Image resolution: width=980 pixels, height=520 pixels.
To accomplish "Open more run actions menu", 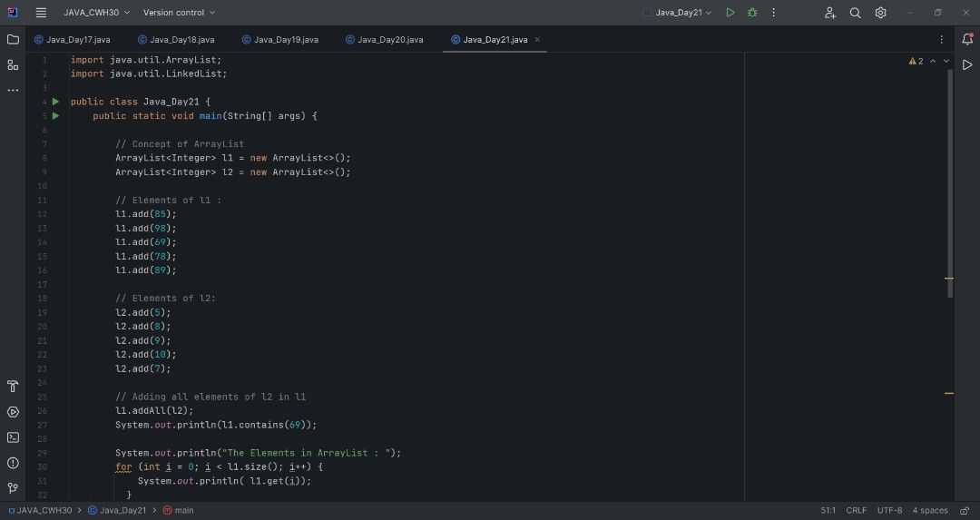I will pyautogui.click(x=774, y=13).
